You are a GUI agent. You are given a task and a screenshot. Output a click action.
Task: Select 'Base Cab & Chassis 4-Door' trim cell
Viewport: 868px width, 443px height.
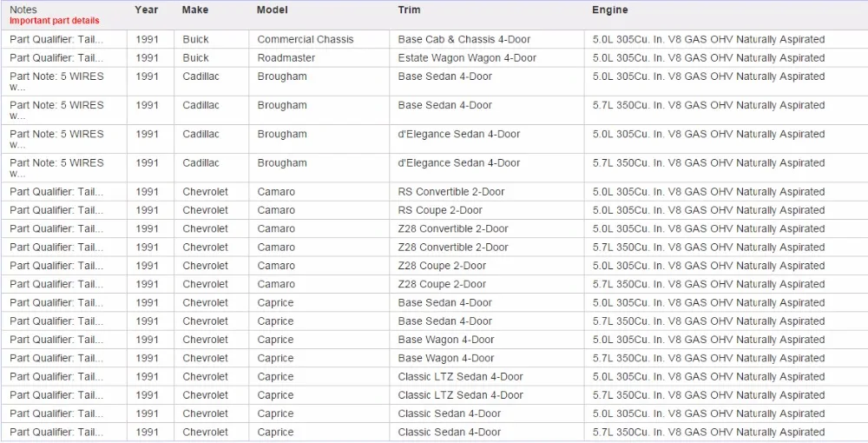(x=464, y=39)
